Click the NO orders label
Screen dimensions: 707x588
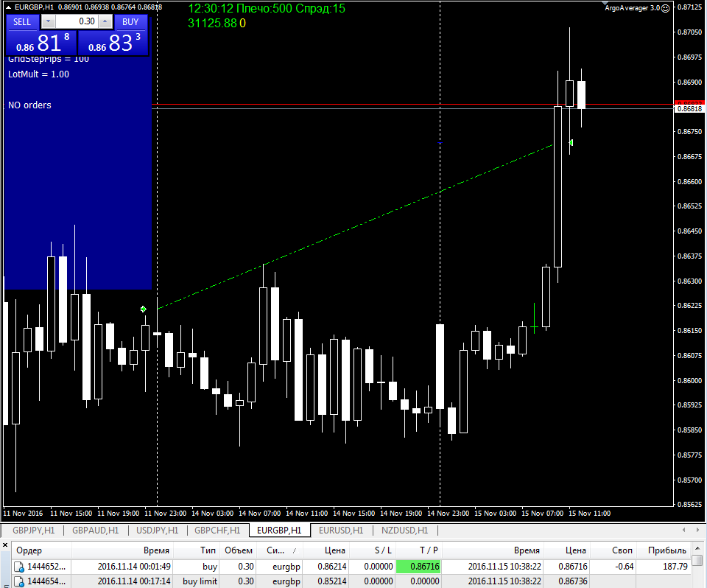coord(29,105)
